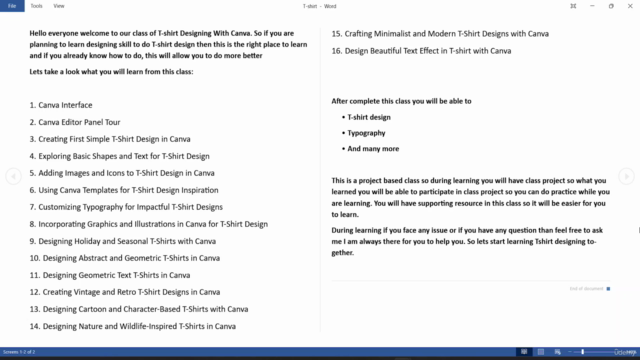Click the zoom slider handle

coord(583,352)
